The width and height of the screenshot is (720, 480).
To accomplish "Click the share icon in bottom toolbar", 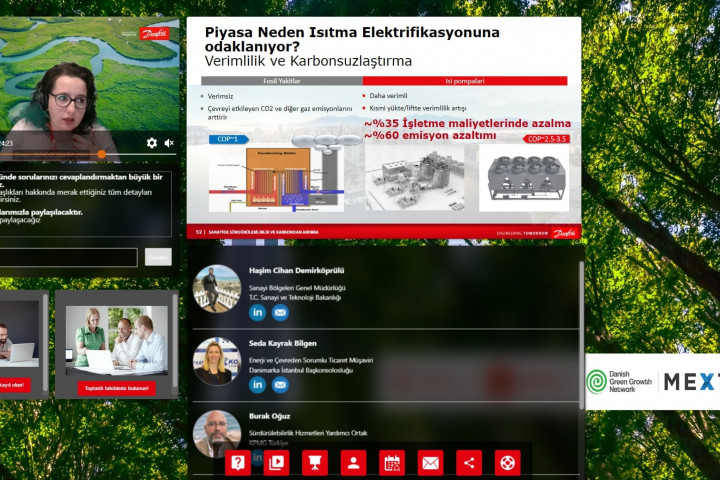I will pyautogui.click(x=469, y=463).
